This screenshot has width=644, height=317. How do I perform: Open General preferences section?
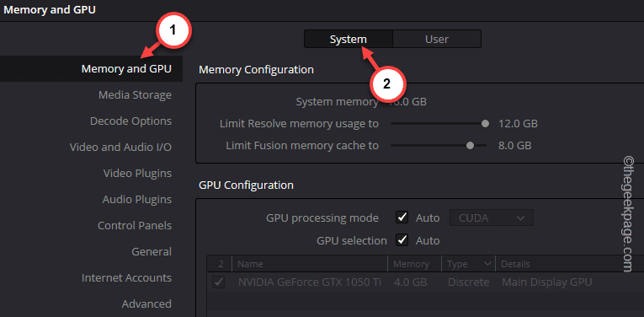pyautogui.click(x=152, y=251)
